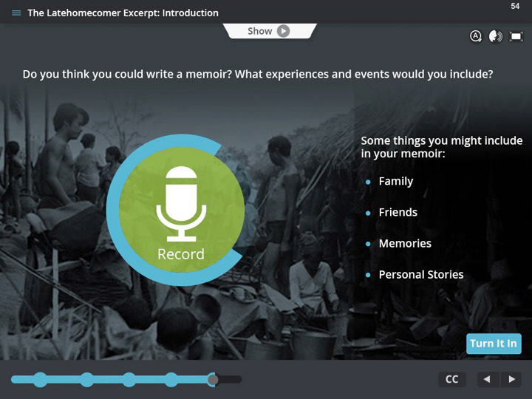Switch to fullscreen view

tap(516, 36)
